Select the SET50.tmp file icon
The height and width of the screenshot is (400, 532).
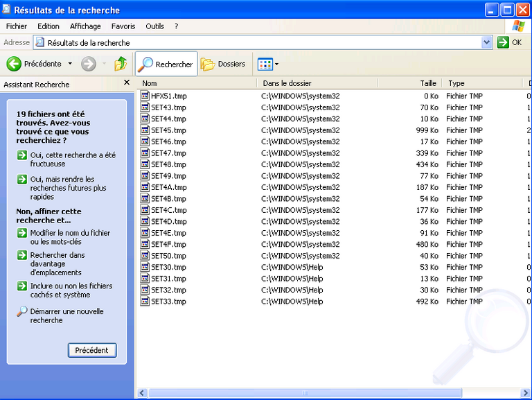point(145,256)
